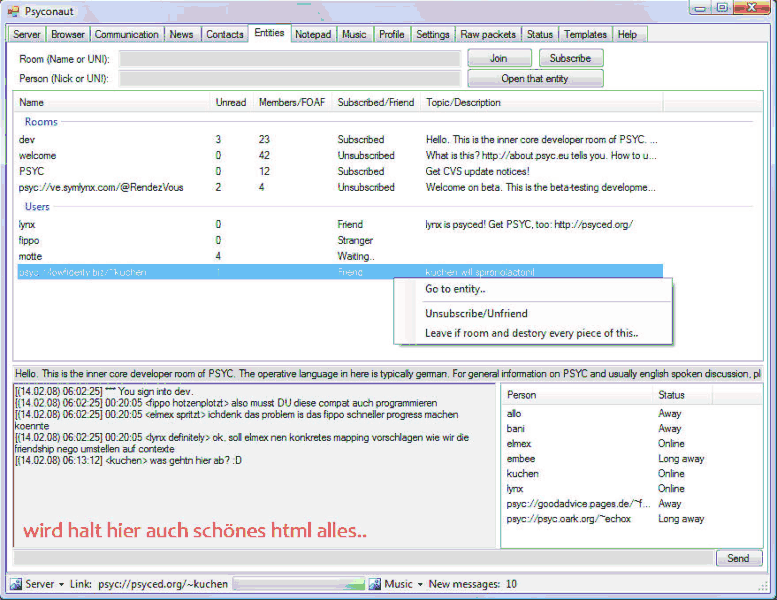This screenshot has height=600, width=777.
Task: Choose Leave if room and destroy option
Action: (x=533, y=333)
